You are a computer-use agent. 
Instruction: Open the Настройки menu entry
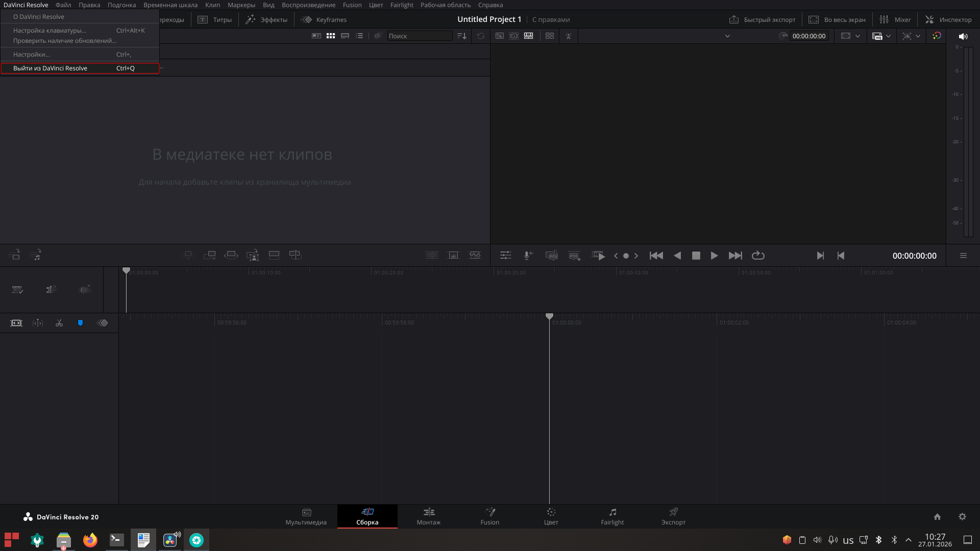32,55
